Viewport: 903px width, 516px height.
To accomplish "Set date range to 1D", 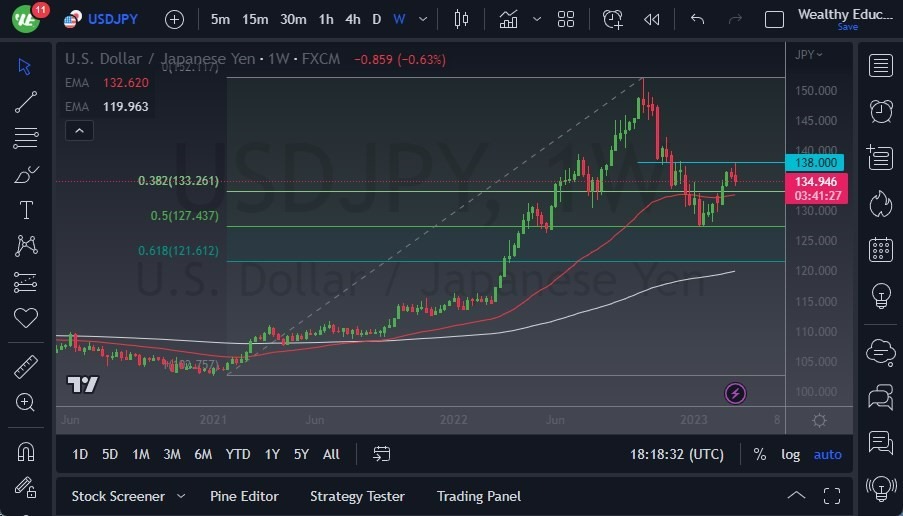I will pyautogui.click(x=80, y=454).
